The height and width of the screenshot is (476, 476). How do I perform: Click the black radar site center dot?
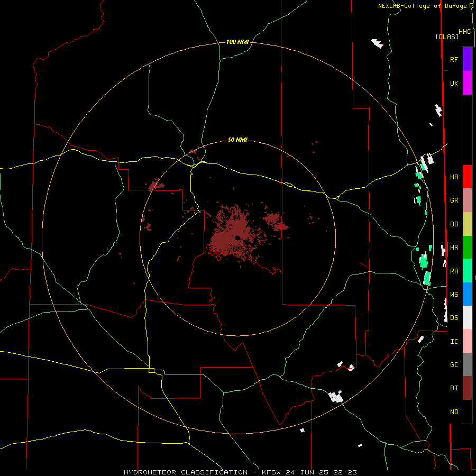coord(237,237)
